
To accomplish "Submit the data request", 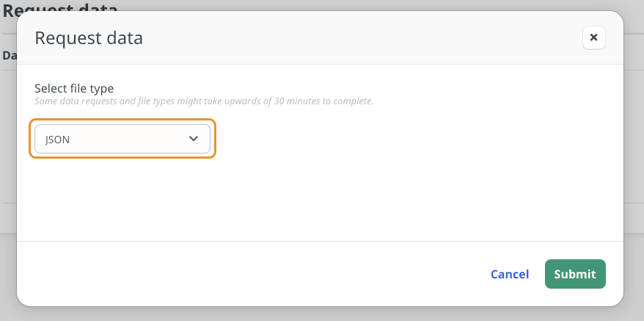I will (x=575, y=274).
